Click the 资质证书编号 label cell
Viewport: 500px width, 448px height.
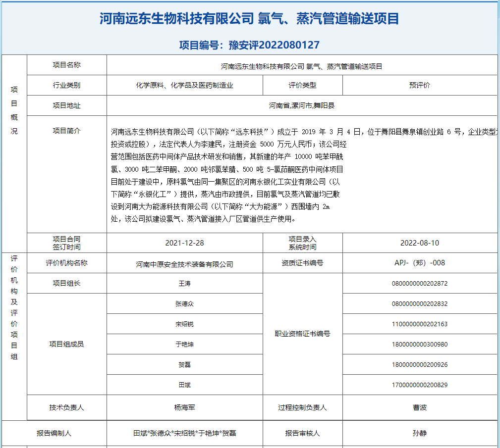302,263
